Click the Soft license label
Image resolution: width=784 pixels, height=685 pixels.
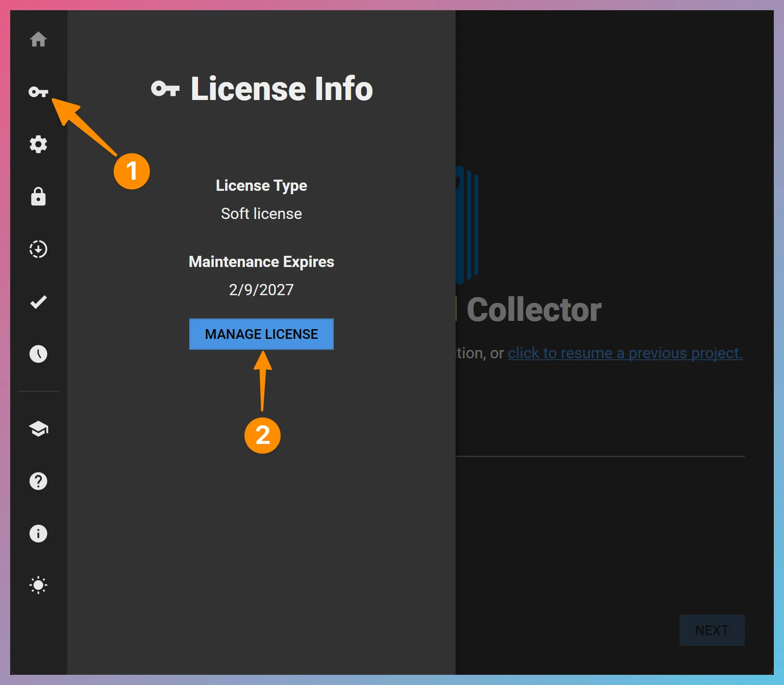coord(261,214)
